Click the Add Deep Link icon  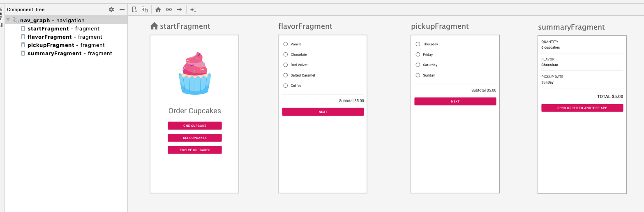169,9
